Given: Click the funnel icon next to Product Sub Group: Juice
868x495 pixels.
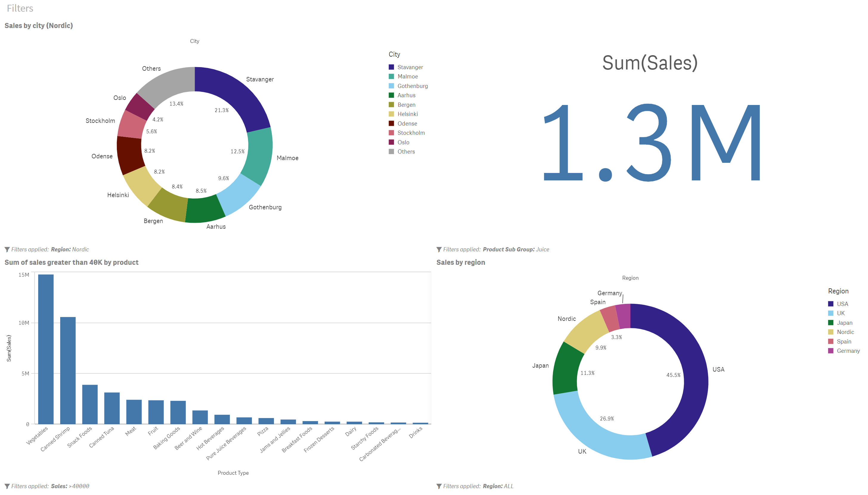Looking at the screenshot, I should pos(439,250).
